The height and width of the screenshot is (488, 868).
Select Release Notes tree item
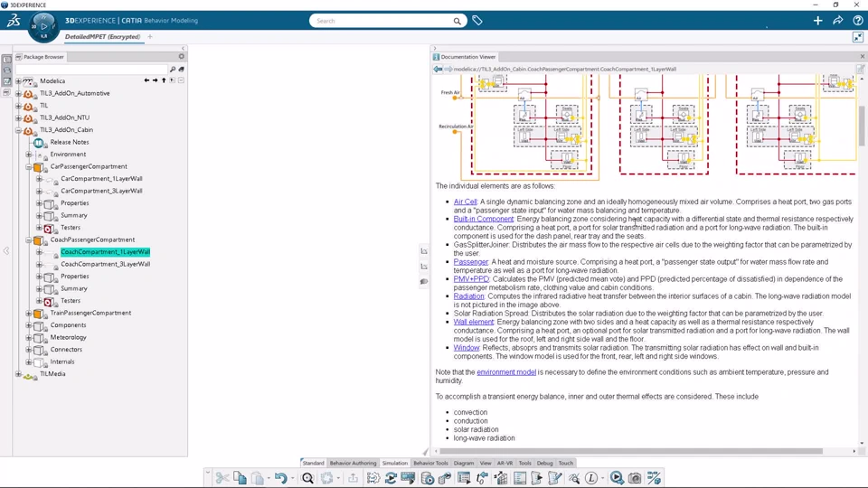(70, 142)
